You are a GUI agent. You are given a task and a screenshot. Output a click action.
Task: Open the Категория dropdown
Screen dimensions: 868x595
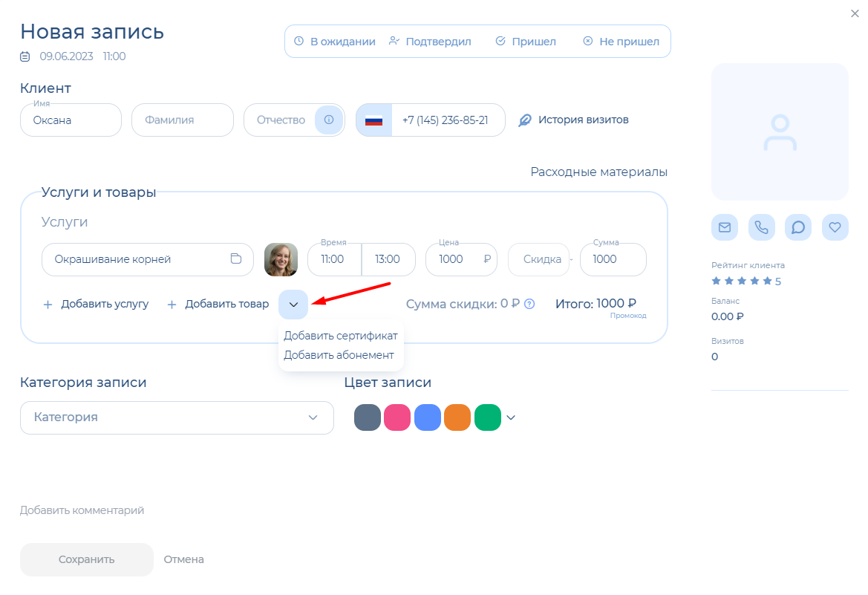[x=177, y=417]
